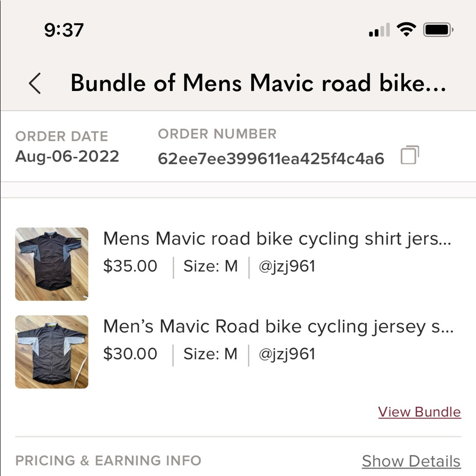This screenshot has width=476, height=476.
Task: Select the $30.00 price on the second item
Action: (129, 354)
